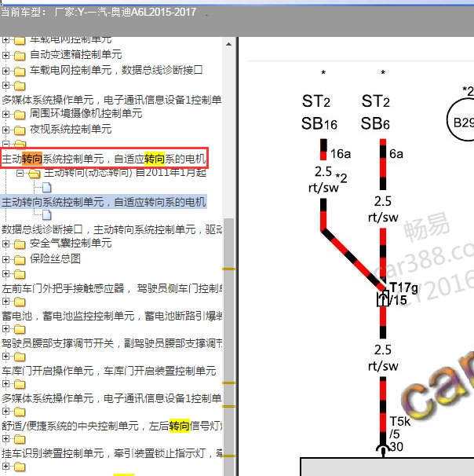Select 蓄电池，蓄电池监控控制单元 entry
Viewport: 474px width, 476px height.
(x=112, y=316)
